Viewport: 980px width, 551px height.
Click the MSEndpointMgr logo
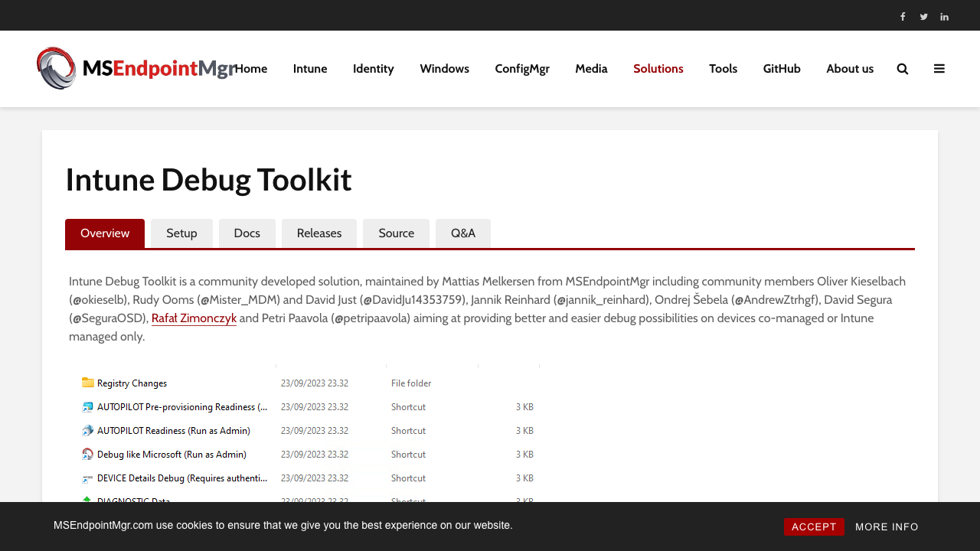(x=136, y=68)
